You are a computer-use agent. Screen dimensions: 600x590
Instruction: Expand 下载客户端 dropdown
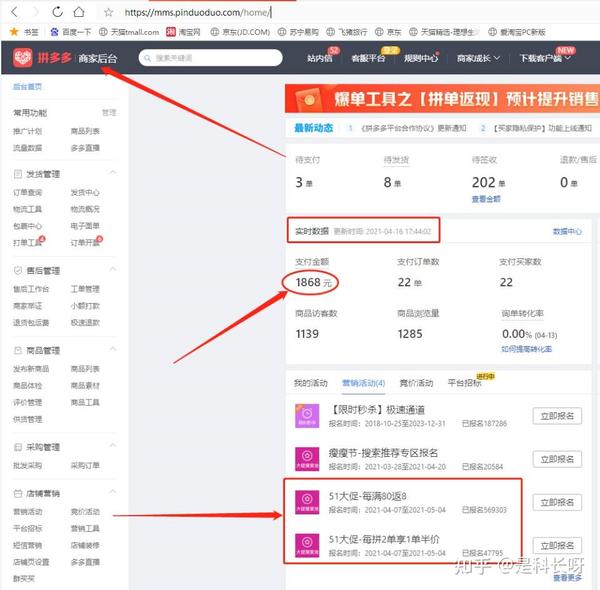click(545, 58)
